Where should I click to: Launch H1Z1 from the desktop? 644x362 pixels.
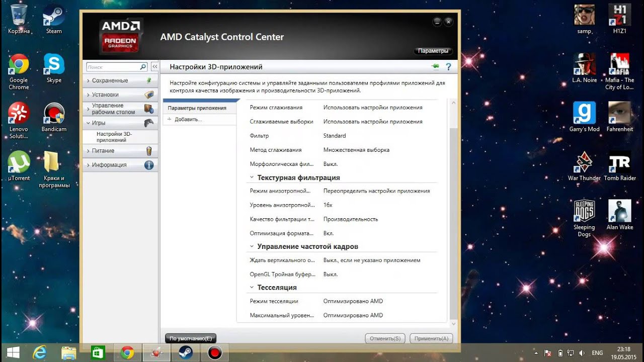[619, 19]
